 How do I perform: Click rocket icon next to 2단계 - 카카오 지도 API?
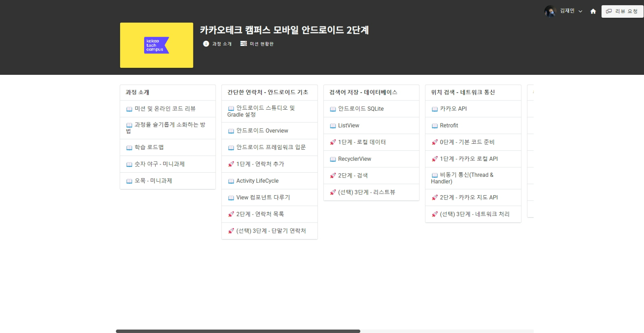point(435,197)
